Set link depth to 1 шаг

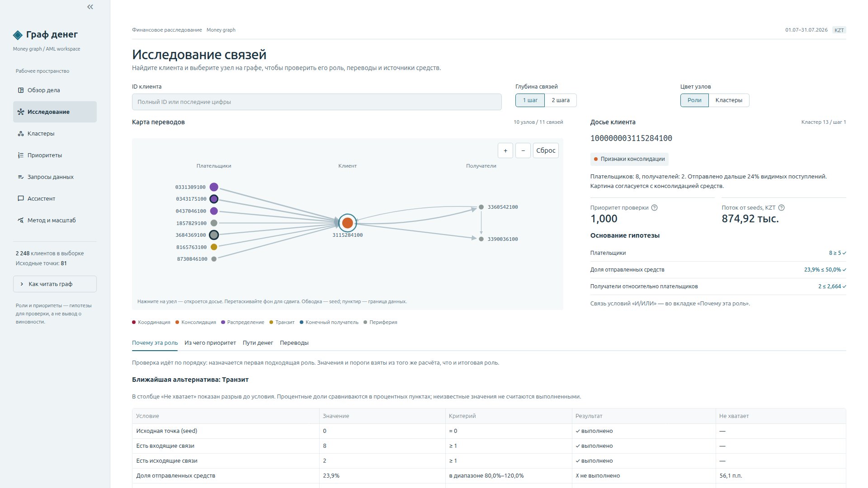click(x=530, y=100)
